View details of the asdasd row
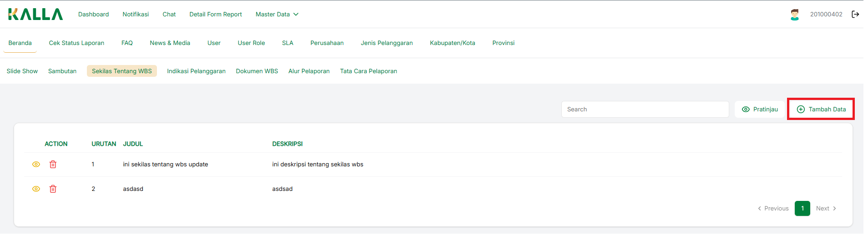Image resolution: width=868 pixels, height=235 pixels. click(x=36, y=189)
